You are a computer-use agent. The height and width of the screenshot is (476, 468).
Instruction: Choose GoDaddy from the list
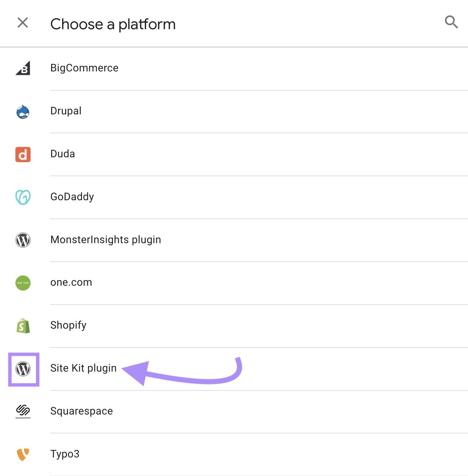click(x=72, y=197)
